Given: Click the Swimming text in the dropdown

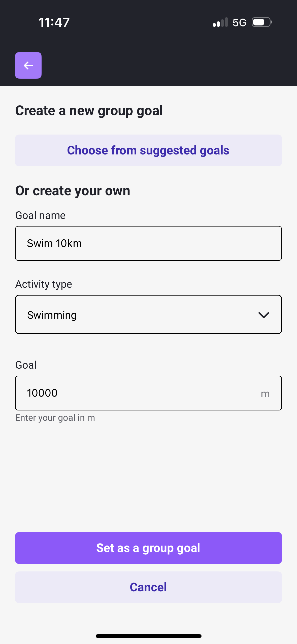Looking at the screenshot, I should pyautogui.click(x=52, y=315).
